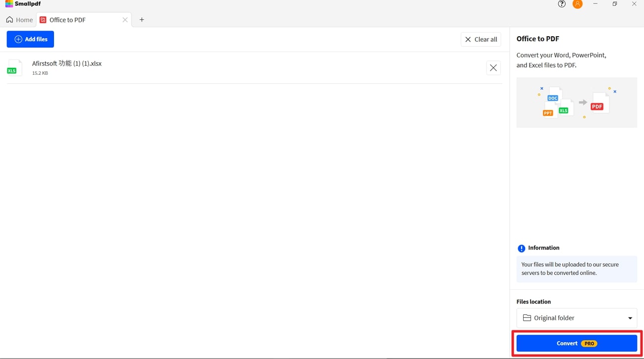Restore down the Smallpdf window
644x359 pixels.
(615, 4)
